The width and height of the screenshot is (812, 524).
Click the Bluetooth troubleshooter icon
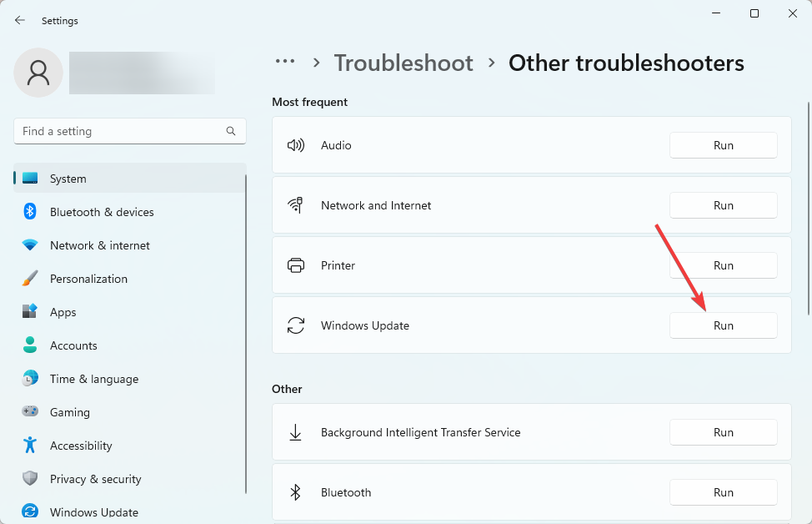[x=296, y=492]
